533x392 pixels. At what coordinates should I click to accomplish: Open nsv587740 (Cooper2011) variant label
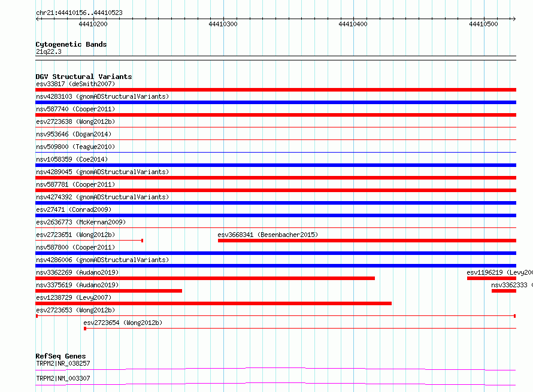point(75,109)
